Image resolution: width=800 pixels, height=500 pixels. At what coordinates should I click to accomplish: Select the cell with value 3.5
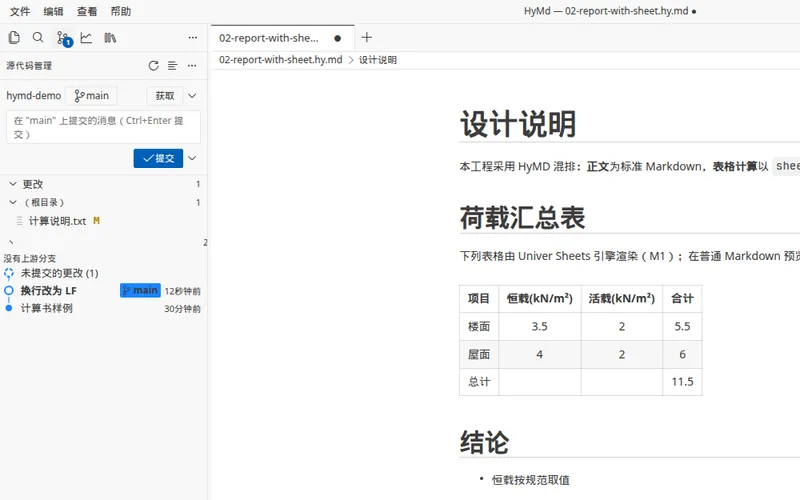pos(540,326)
